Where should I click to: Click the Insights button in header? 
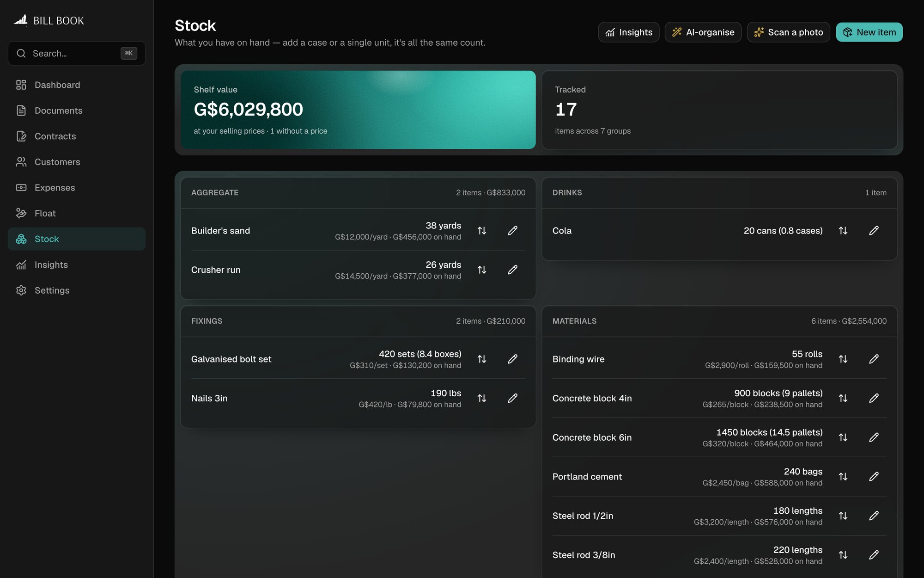coord(629,32)
